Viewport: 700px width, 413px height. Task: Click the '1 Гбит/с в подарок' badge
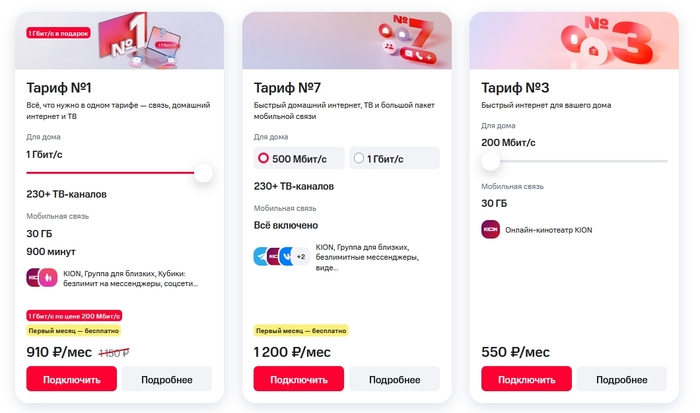tap(59, 33)
